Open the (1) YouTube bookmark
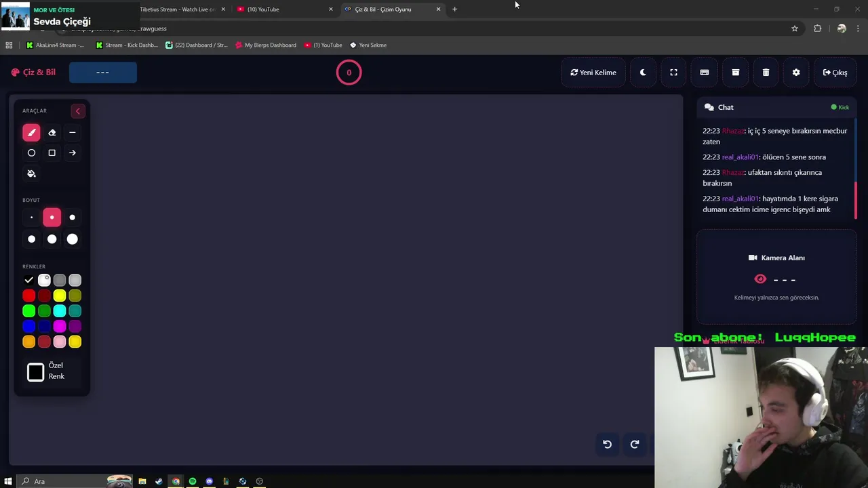Image resolution: width=868 pixels, height=488 pixels. (x=323, y=45)
